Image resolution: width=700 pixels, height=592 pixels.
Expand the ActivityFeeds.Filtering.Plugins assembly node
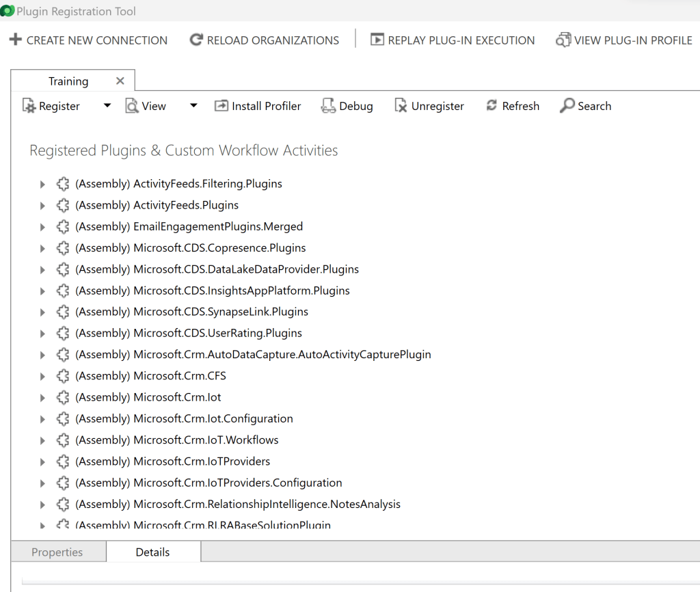point(42,184)
